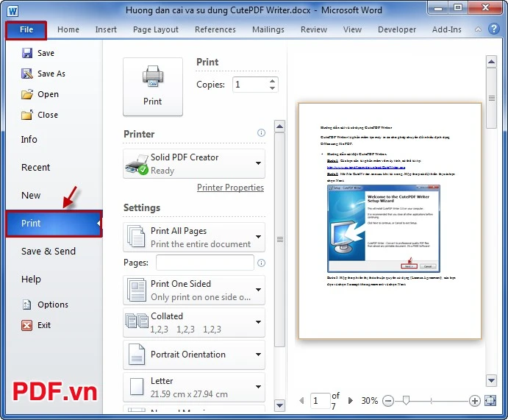Click the Options icon in sidebar
Screen dimensions: 508x420
(26, 305)
